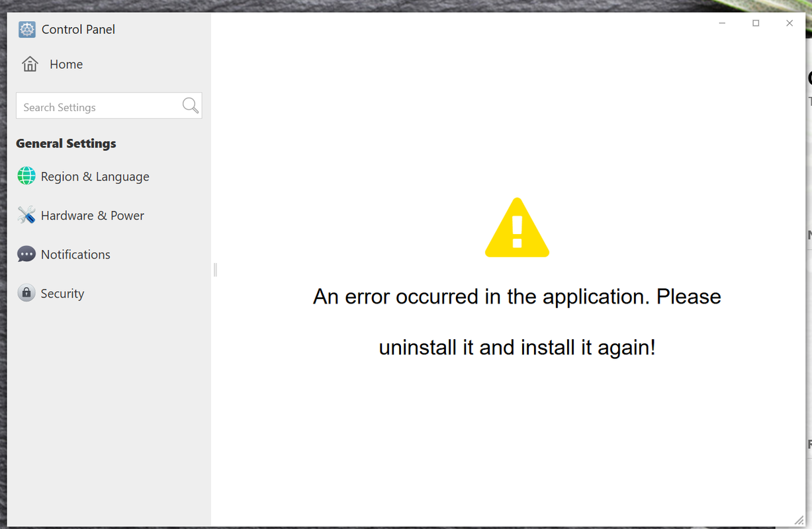The height and width of the screenshot is (529, 812).
Task: Click the Control Panel title text
Action: (x=78, y=30)
